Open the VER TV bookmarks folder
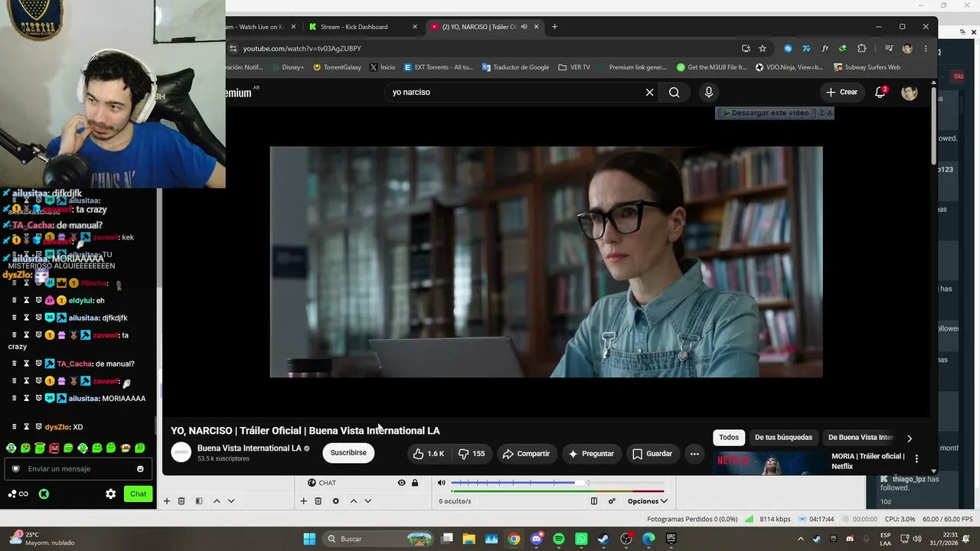 (574, 67)
